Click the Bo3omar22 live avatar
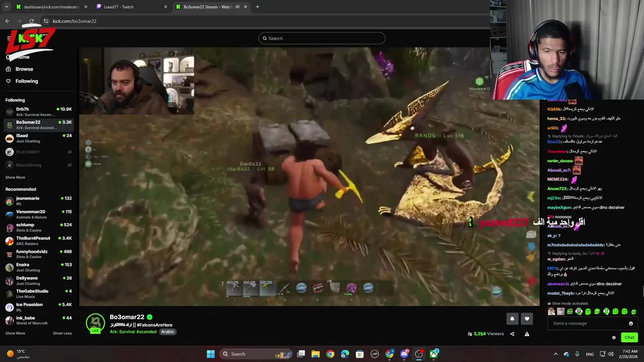The width and height of the screenshot is (644, 362). coord(95,323)
